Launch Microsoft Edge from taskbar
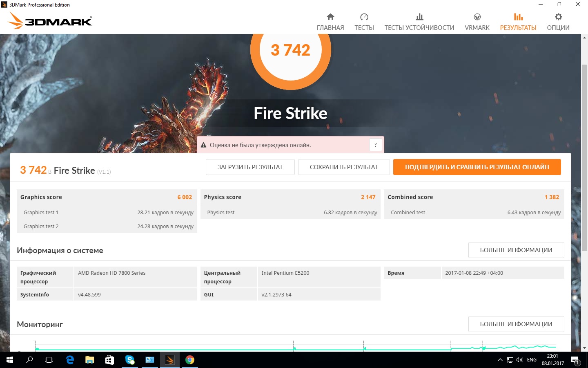The width and height of the screenshot is (588, 368). [x=70, y=360]
